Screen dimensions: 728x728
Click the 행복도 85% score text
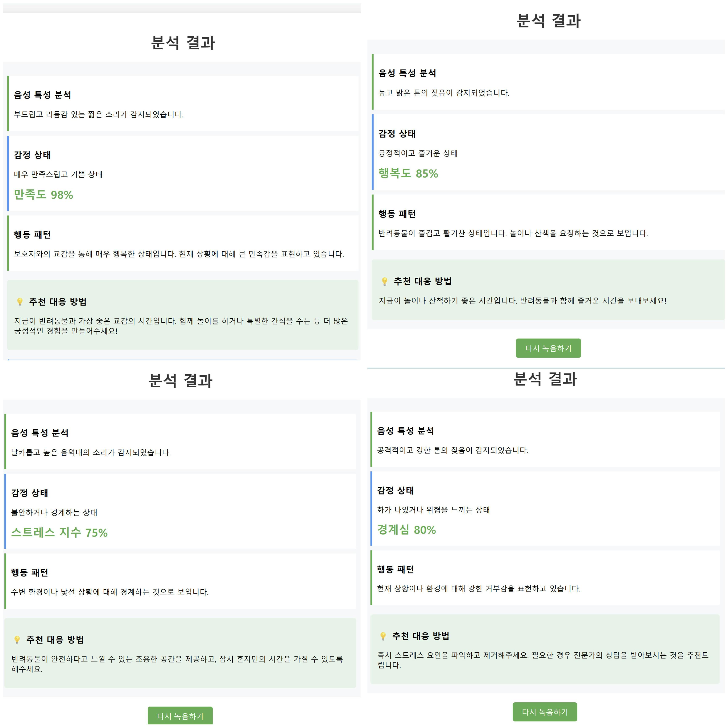click(408, 173)
